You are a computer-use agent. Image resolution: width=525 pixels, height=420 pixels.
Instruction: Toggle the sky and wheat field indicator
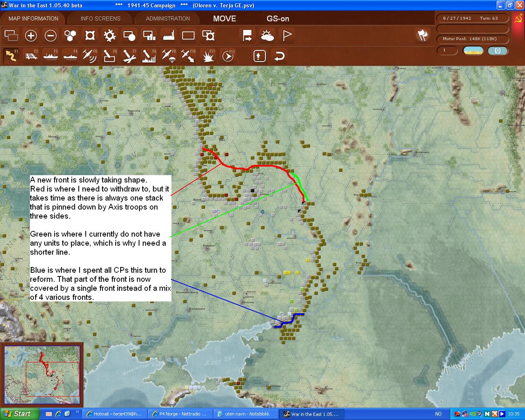tap(473, 50)
